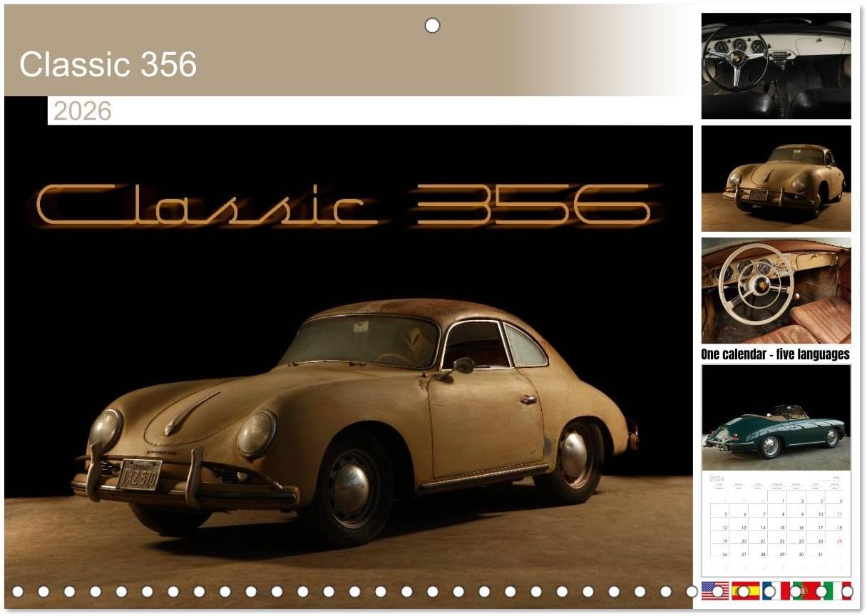Click "One calendar - five languages" caption
867x616 pixels.
[776, 354]
